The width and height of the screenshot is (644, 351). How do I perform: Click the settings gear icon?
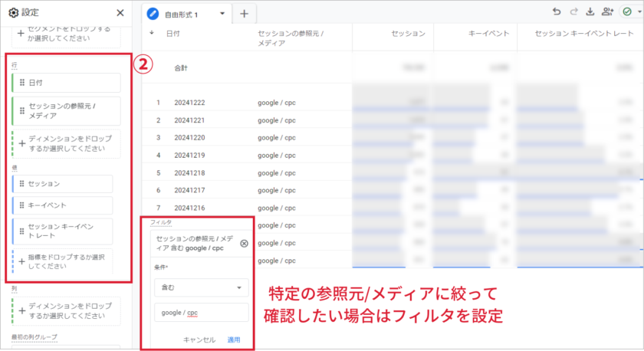pyautogui.click(x=13, y=13)
